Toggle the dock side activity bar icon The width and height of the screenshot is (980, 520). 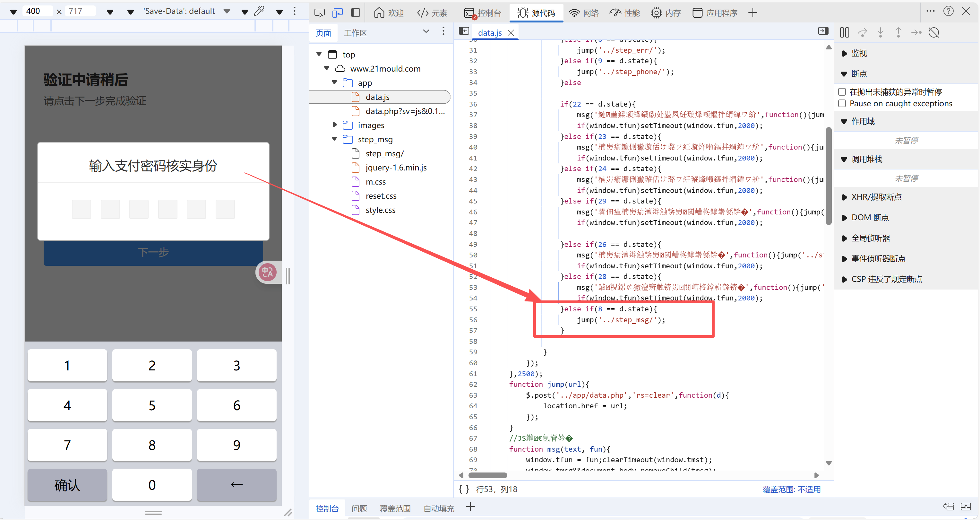tap(355, 13)
